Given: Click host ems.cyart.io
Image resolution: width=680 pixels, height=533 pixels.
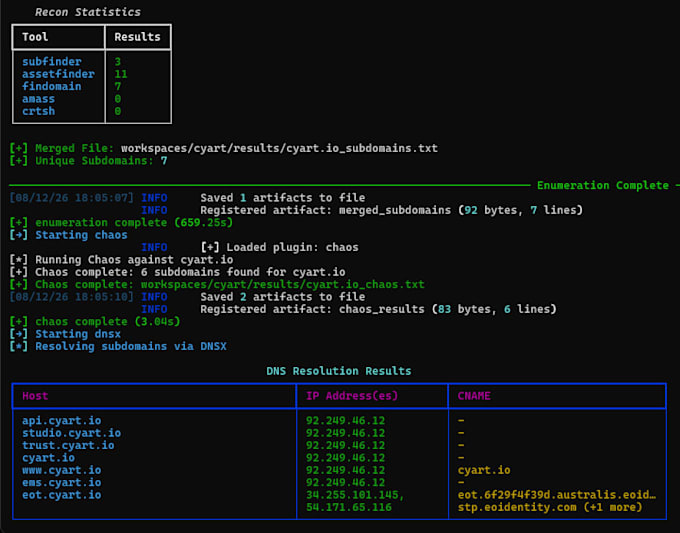Looking at the screenshot, I should [62, 483].
